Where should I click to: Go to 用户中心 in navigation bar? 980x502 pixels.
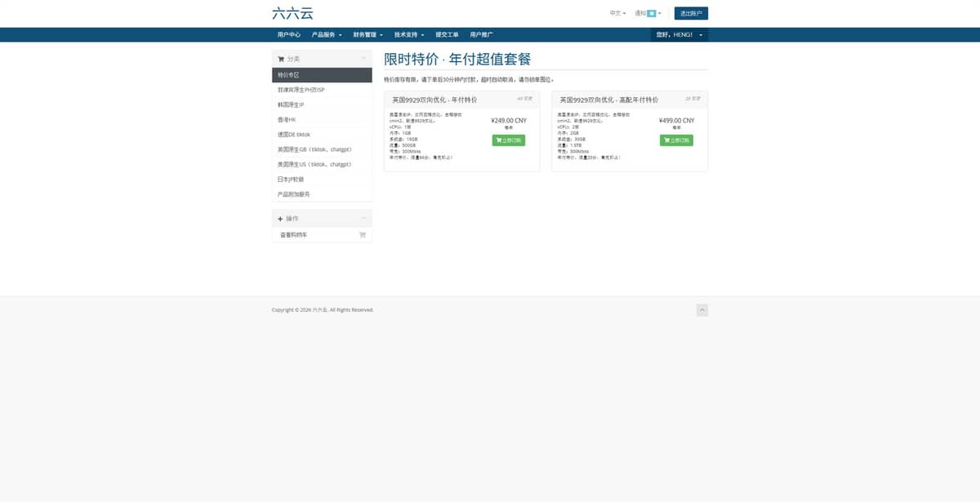click(x=288, y=35)
